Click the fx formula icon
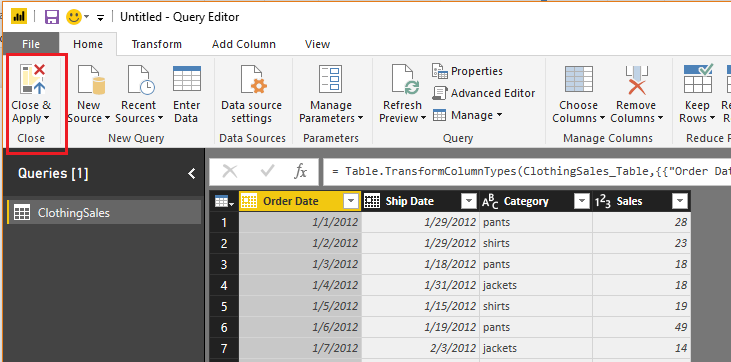This screenshot has width=731, height=362. tap(301, 172)
